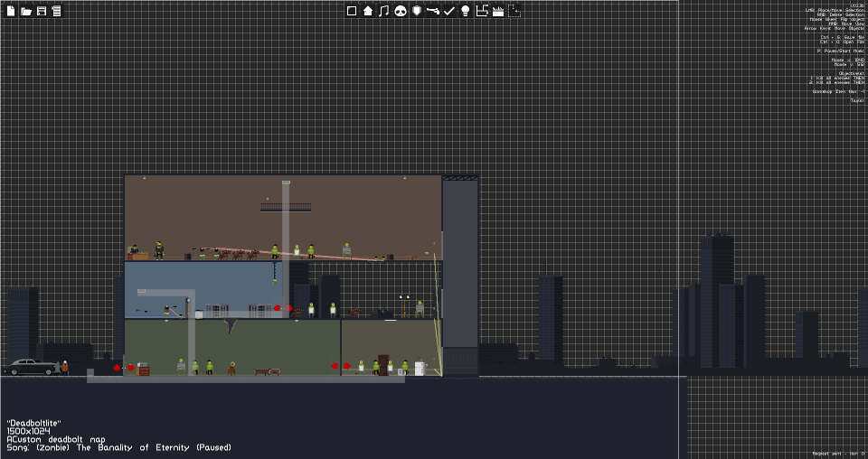Screen dimensions: 868x459
Task: Click the Workshop Item Num text
Action: click(838, 91)
